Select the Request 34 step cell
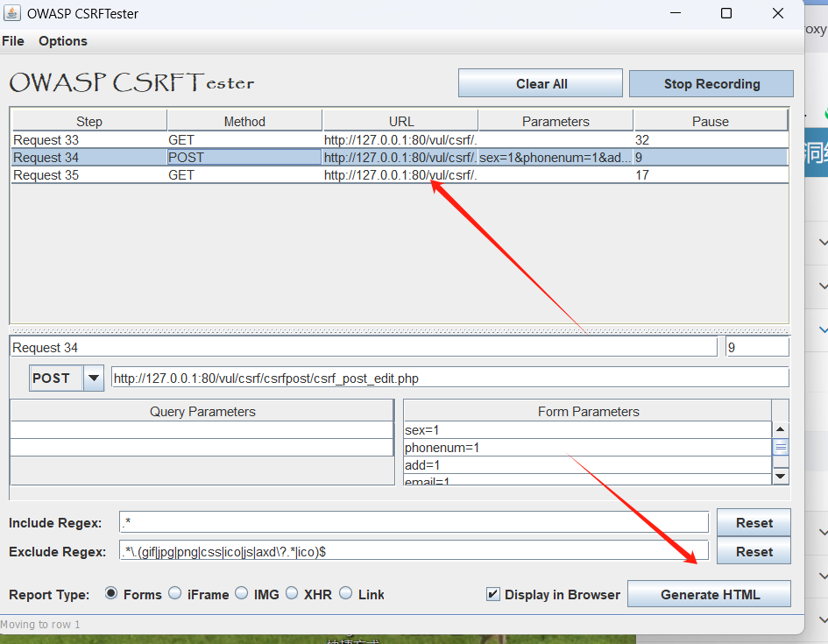828x644 pixels. [x=89, y=158]
